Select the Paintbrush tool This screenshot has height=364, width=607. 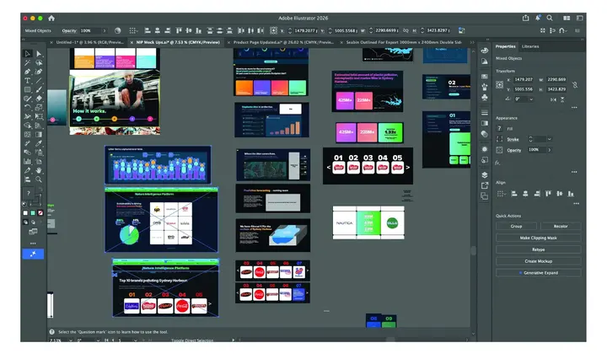click(x=39, y=90)
